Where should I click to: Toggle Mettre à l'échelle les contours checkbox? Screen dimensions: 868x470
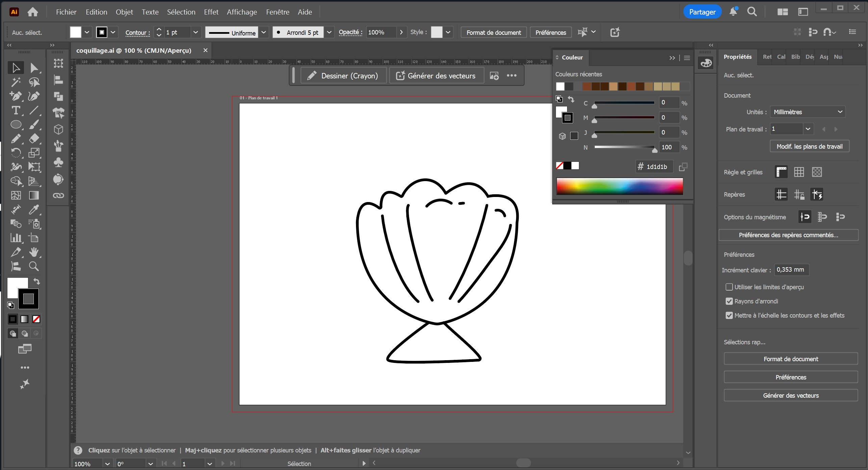click(729, 315)
